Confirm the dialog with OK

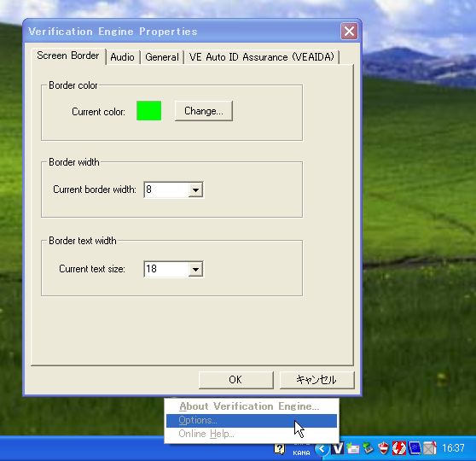(x=236, y=380)
